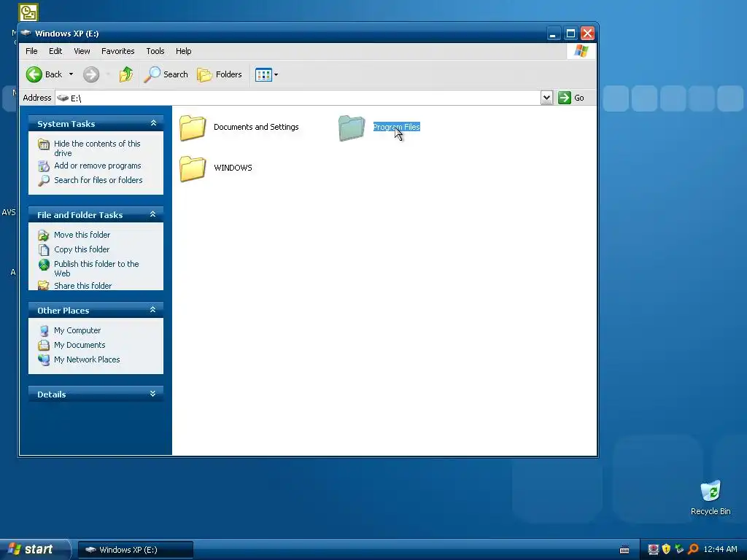This screenshot has height=560, width=747.
Task: Click the drive icon in address bar
Action: 63,98
